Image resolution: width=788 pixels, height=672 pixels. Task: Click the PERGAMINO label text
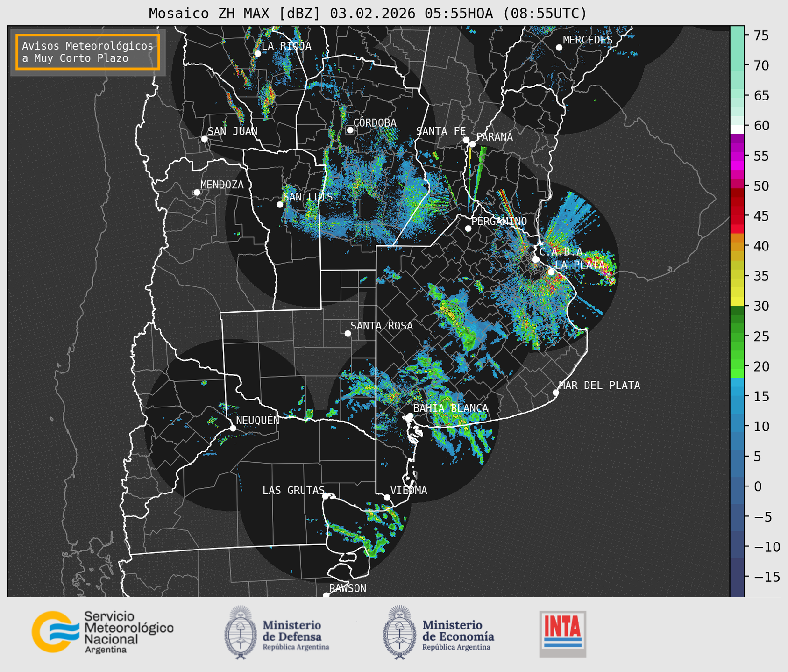click(x=499, y=221)
